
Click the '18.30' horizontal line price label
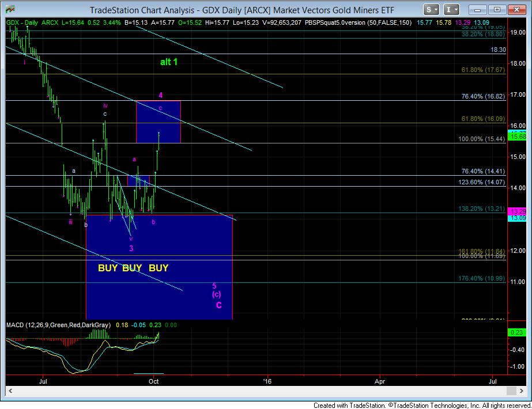click(x=498, y=50)
